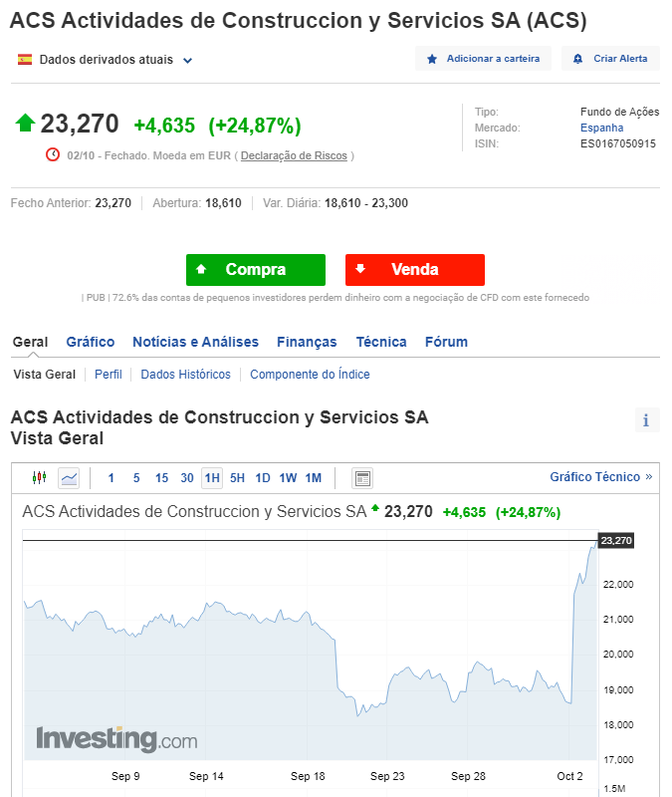Screen dimensions: 672x797
Task: Open the Declaração de Riscos link
Action: [x=294, y=155]
